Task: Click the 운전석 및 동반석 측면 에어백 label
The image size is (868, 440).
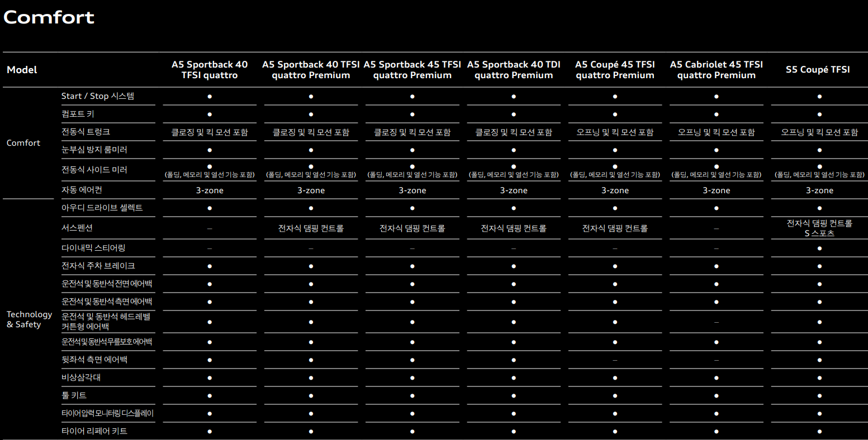Action: pyautogui.click(x=107, y=302)
